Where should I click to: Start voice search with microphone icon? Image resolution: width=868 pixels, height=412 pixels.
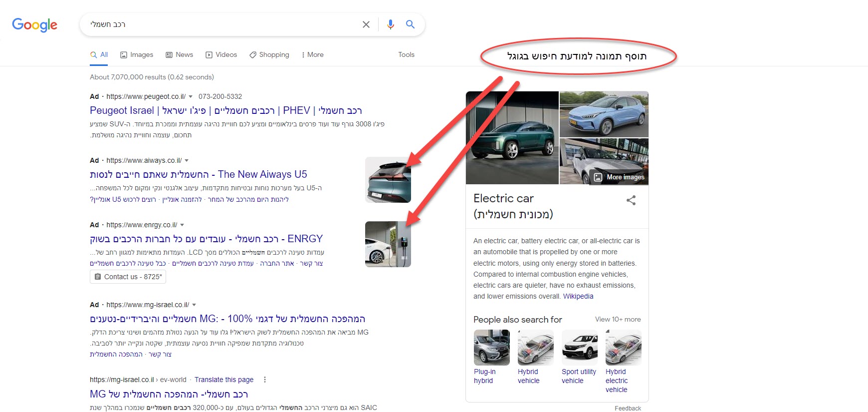coord(391,24)
